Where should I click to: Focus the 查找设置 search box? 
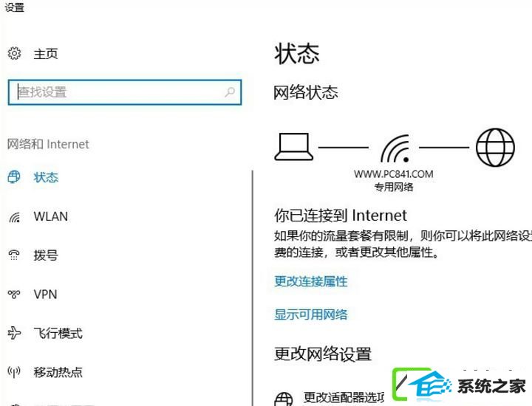125,92
